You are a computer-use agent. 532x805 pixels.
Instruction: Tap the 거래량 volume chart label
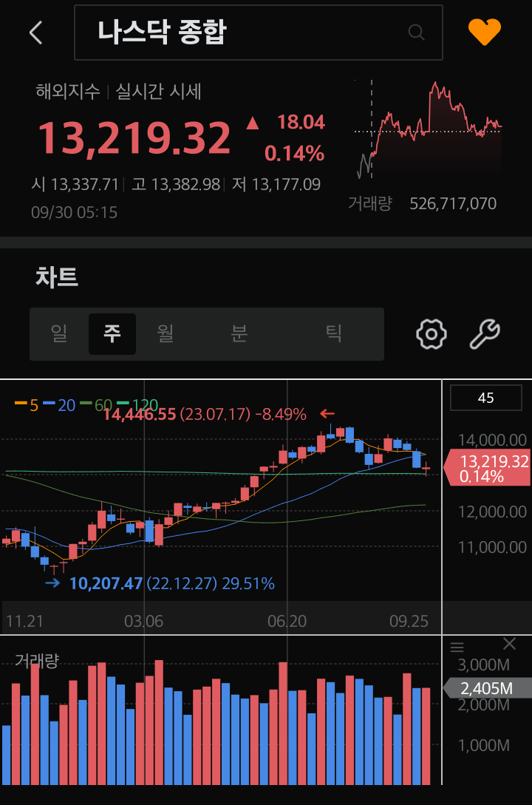[x=37, y=660]
